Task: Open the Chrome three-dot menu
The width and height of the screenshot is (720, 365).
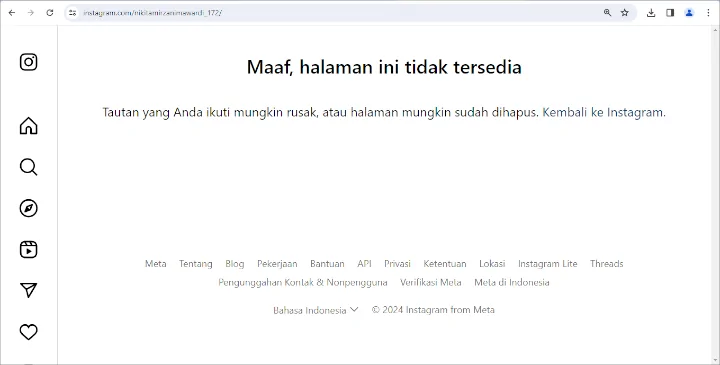Action: (x=709, y=13)
